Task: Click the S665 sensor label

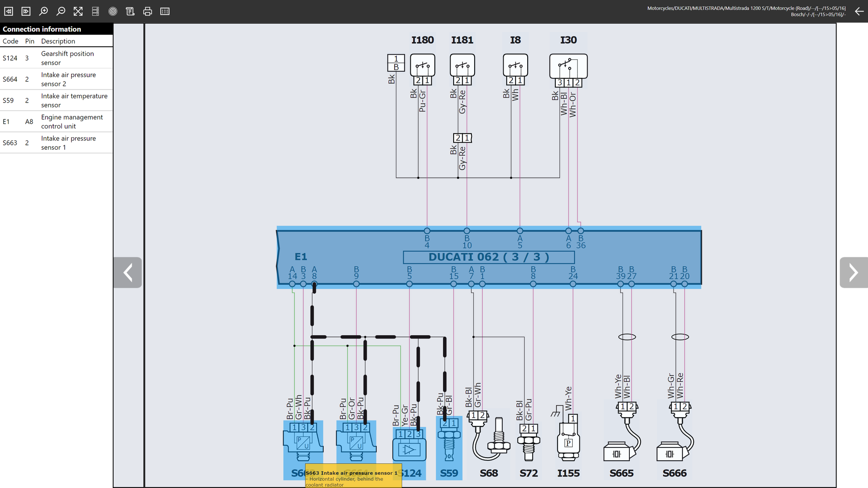Action: (621, 473)
